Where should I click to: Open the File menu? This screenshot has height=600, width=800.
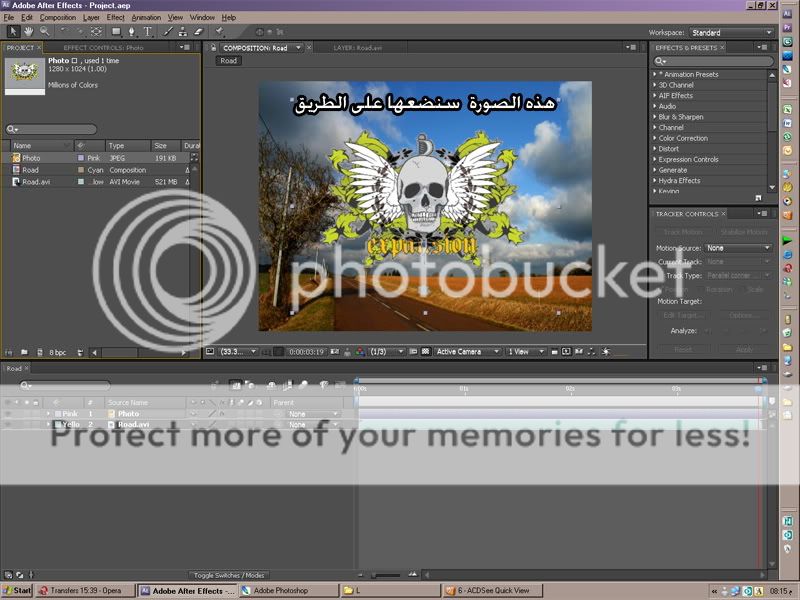(x=9, y=17)
